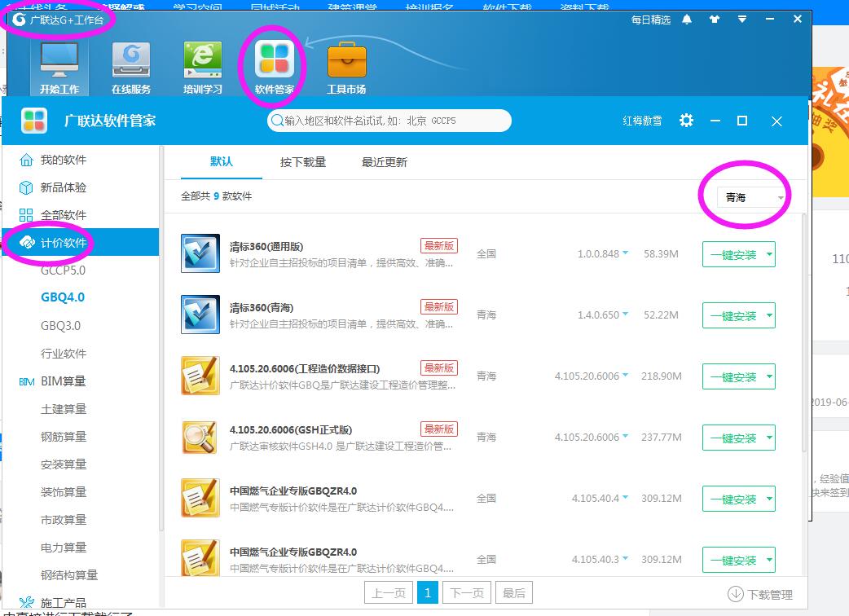Screen dimensions: 849x616
Task: Select 市政算量 in sidebar
Action: tap(64, 520)
